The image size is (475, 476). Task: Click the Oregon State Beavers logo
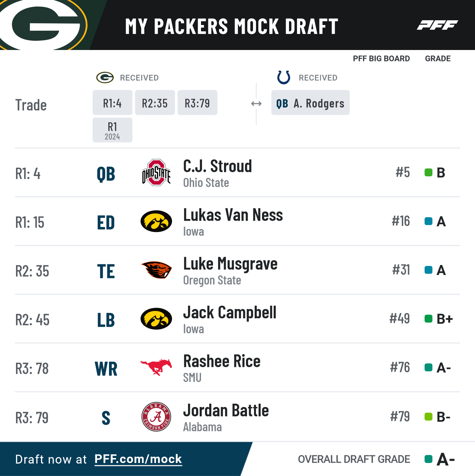coord(156,270)
